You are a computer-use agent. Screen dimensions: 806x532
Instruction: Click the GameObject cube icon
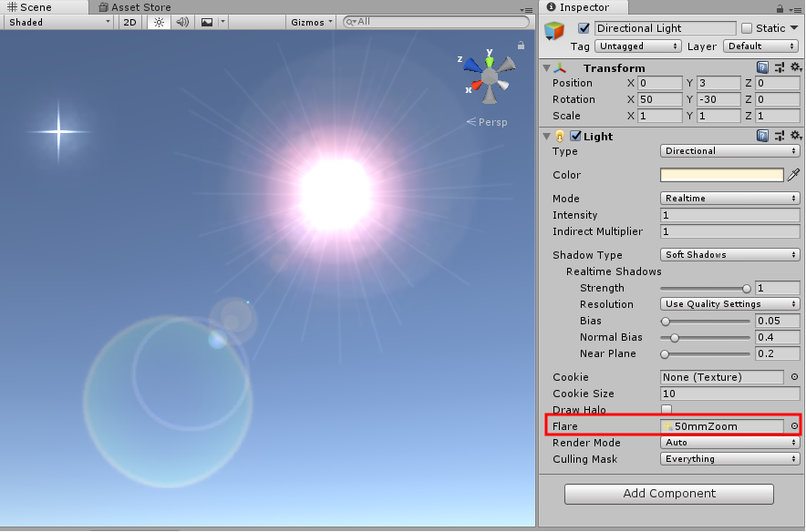pyautogui.click(x=554, y=31)
